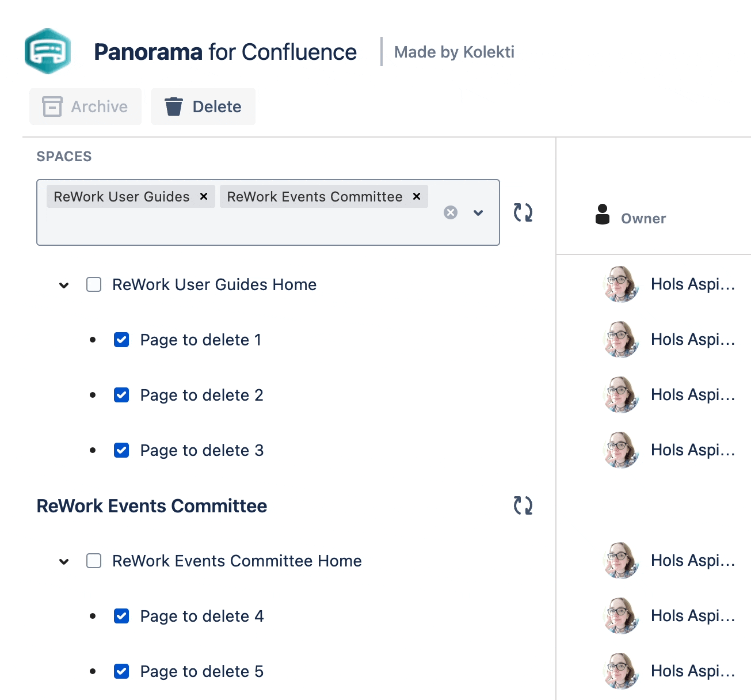The image size is (751, 700).
Task: Click the ReWork Events Committee Home title
Action: 237,561
